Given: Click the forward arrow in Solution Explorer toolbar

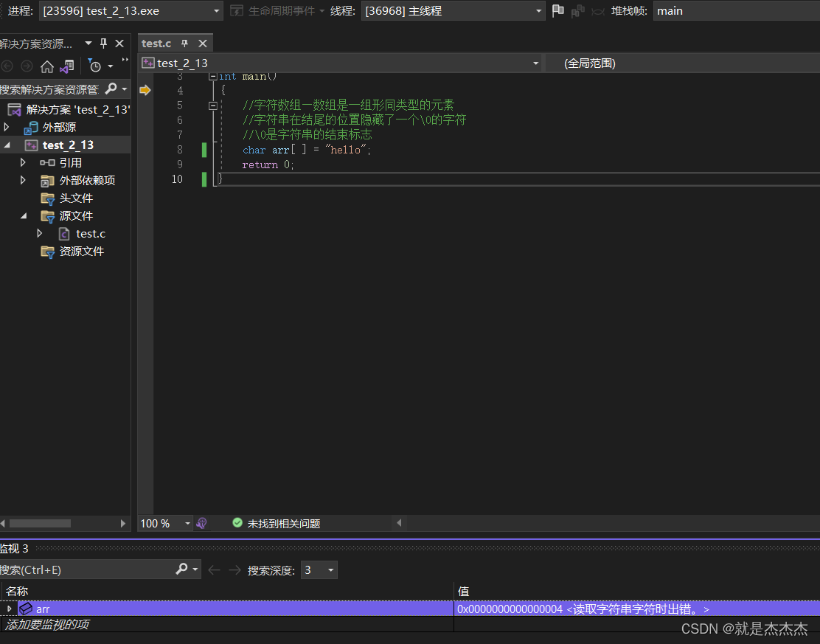Looking at the screenshot, I should point(27,66).
